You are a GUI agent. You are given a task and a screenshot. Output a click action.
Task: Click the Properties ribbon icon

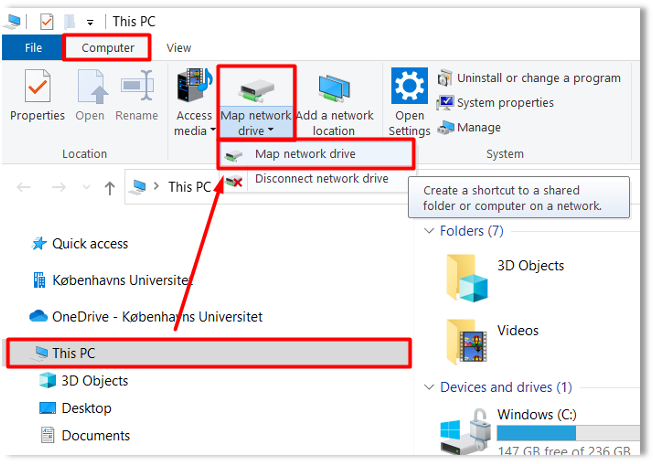click(x=38, y=86)
